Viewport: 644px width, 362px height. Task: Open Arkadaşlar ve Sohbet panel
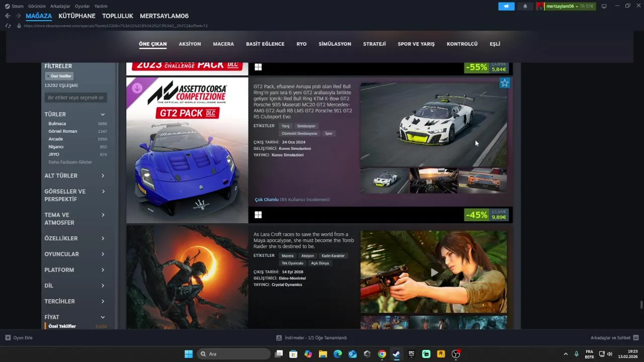pyautogui.click(x=614, y=338)
